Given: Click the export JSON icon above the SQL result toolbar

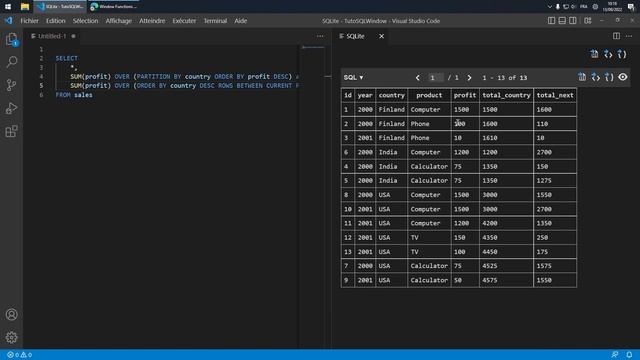Looking at the screenshot, I should click(622, 54).
